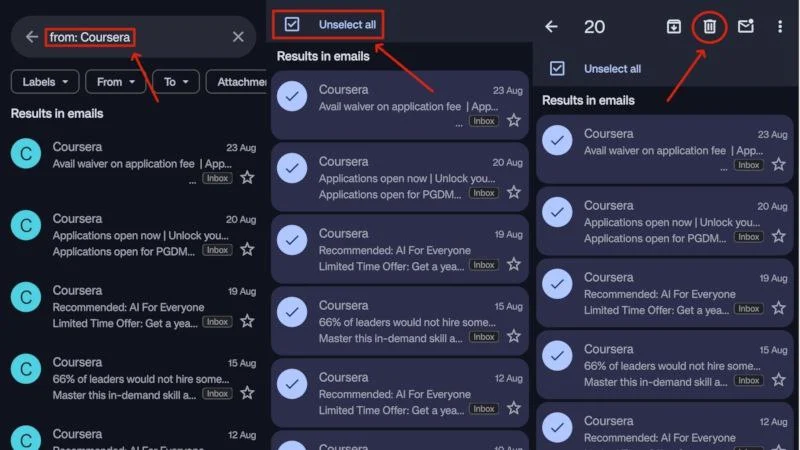Right screen: uncheck the select-all checkbox
The height and width of the screenshot is (450, 800).
coord(557,68)
